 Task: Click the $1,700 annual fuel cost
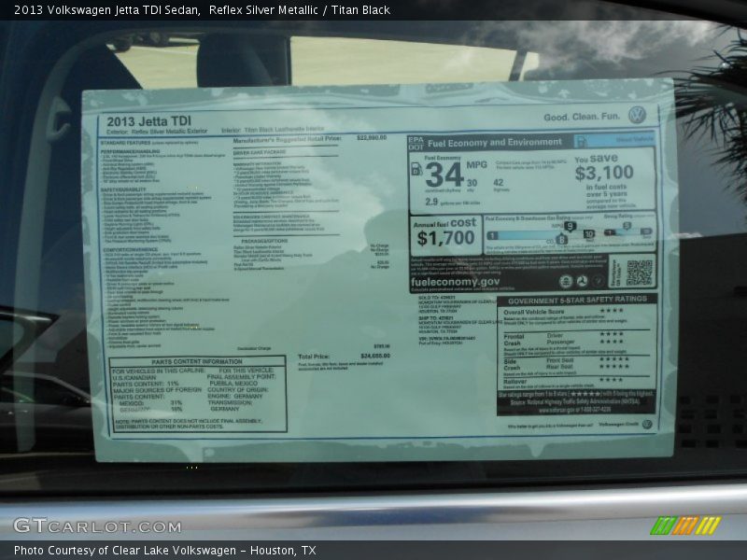[446, 238]
